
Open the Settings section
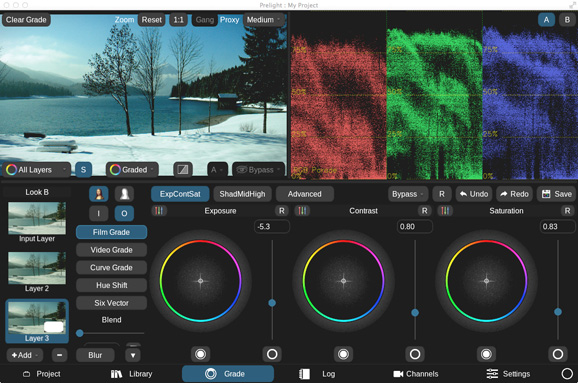(508, 374)
